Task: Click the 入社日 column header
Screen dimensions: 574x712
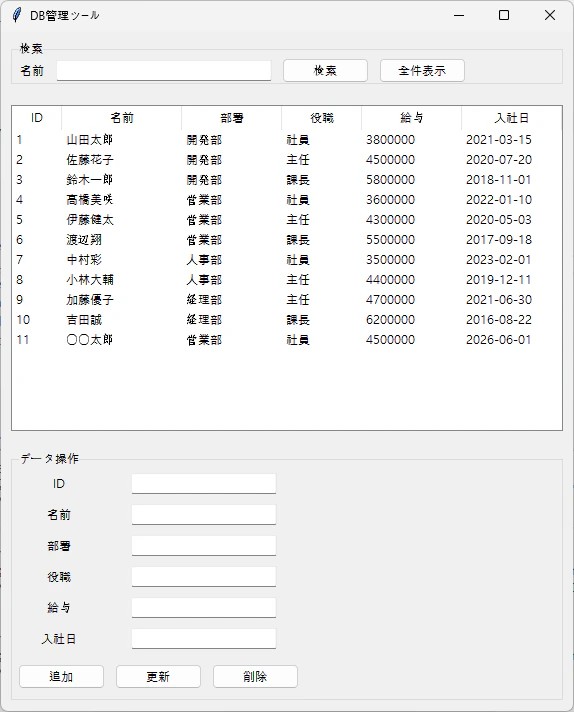Action: (511, 118)
